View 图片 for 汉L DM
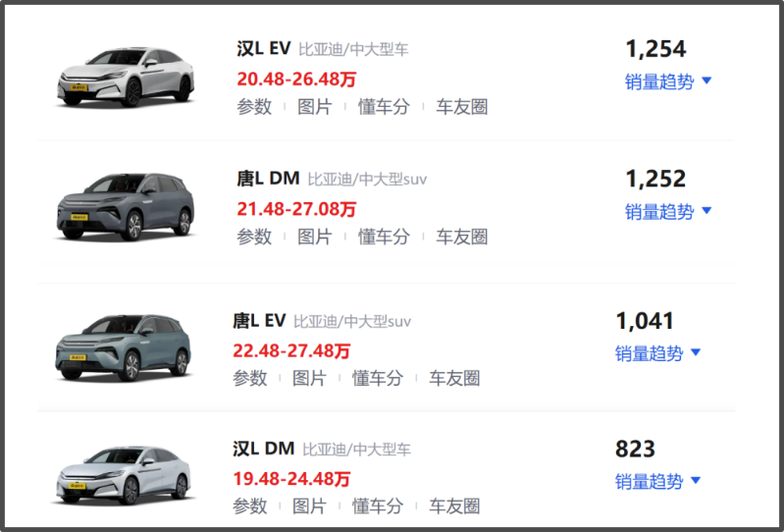Screen dimensions: 784x532 [x=309, y=506]
